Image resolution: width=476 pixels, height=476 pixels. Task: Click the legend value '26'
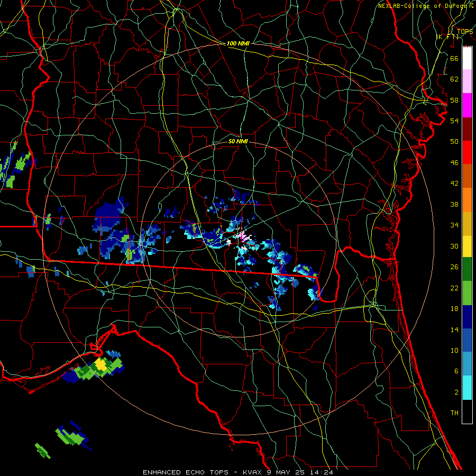point(454,267)
